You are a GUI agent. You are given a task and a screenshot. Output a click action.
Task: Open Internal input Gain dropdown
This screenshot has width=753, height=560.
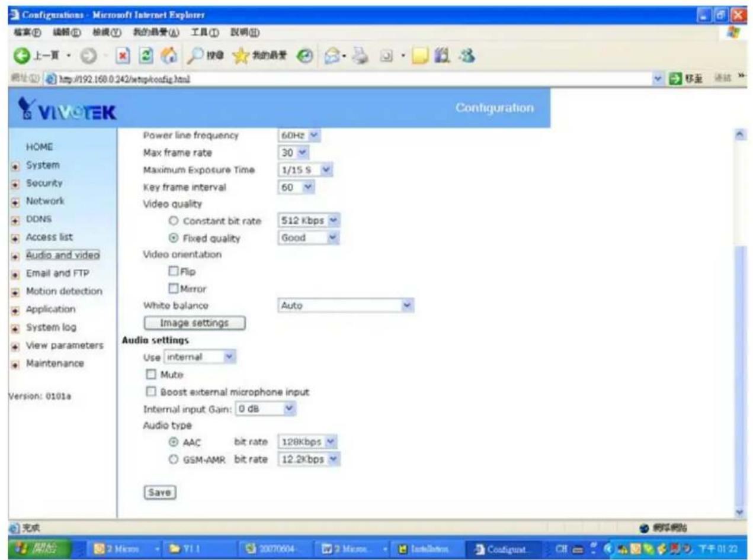point(265,408)
